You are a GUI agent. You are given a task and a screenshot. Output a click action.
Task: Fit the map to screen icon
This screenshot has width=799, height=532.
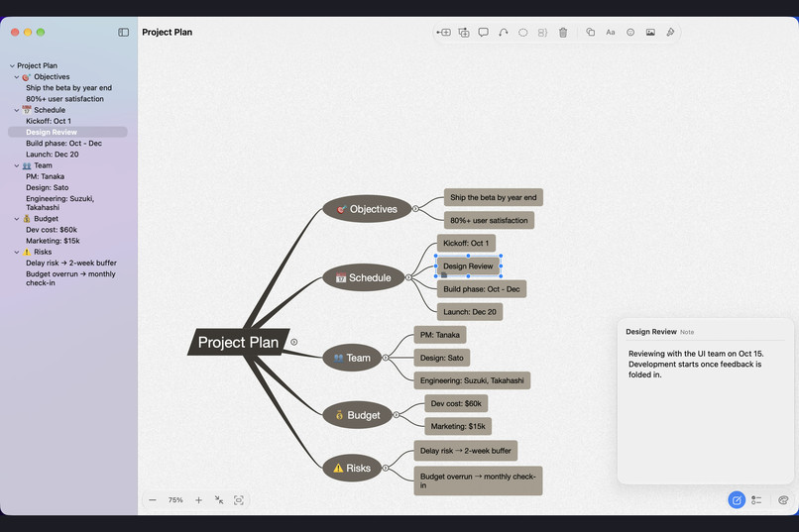pyautogui.click(x=239, y=500)
